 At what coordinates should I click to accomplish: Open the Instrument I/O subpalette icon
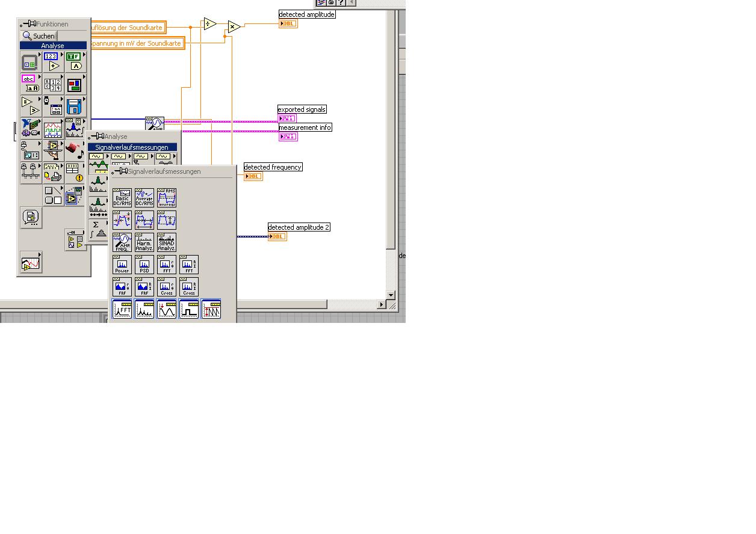coord(30,151)
